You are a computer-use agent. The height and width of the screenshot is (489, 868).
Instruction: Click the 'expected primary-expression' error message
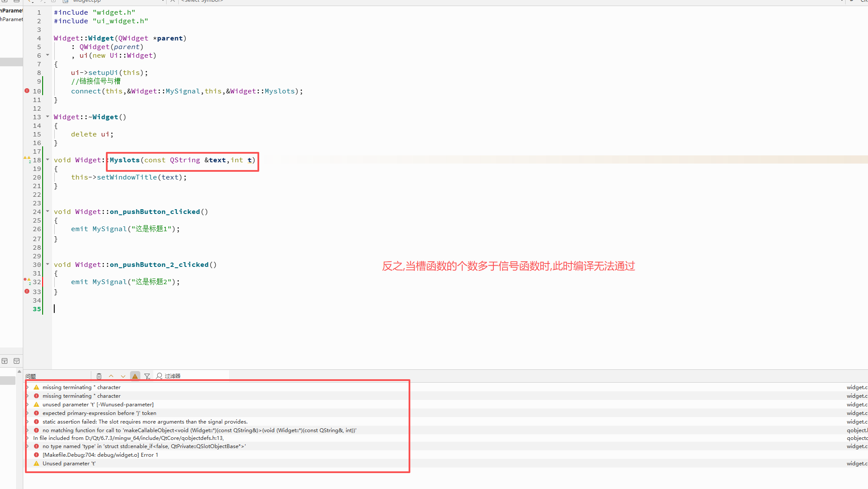tap(99, 413)
